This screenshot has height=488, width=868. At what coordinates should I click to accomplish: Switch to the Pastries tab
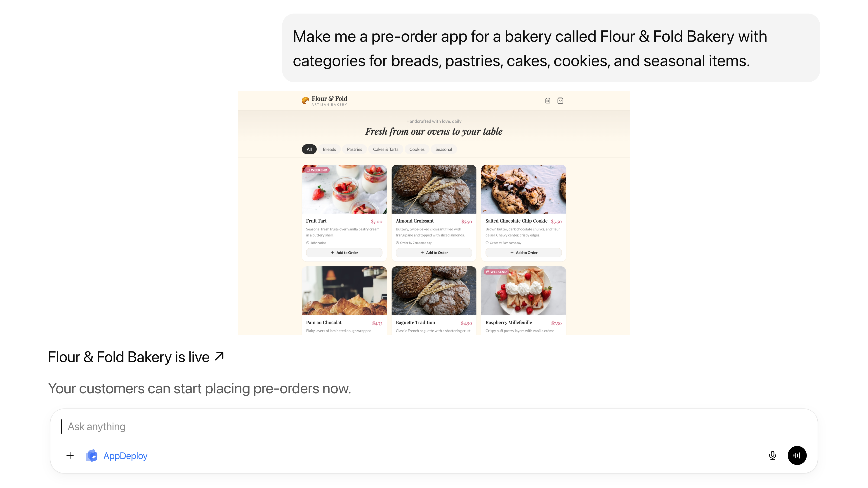click(354, 149)
